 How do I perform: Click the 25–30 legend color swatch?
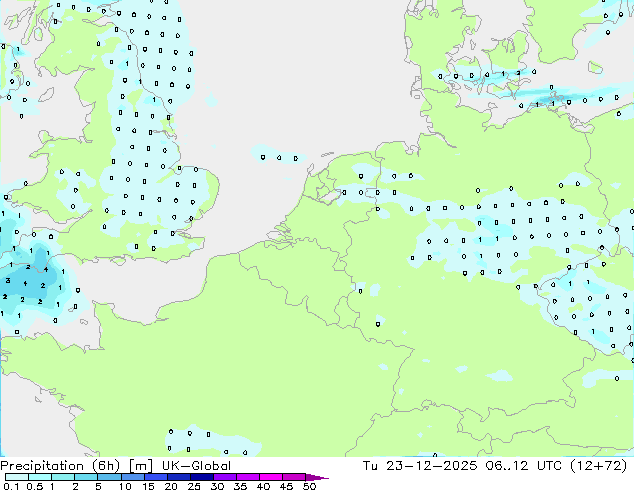pos(201,477)
